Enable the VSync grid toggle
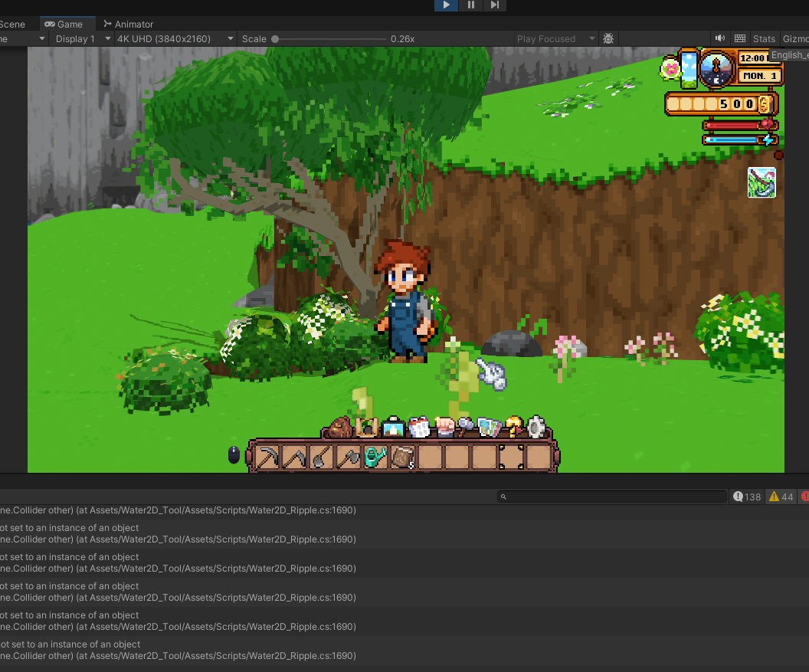This screenshot has width=809, height=672. (x=740, y=38)
